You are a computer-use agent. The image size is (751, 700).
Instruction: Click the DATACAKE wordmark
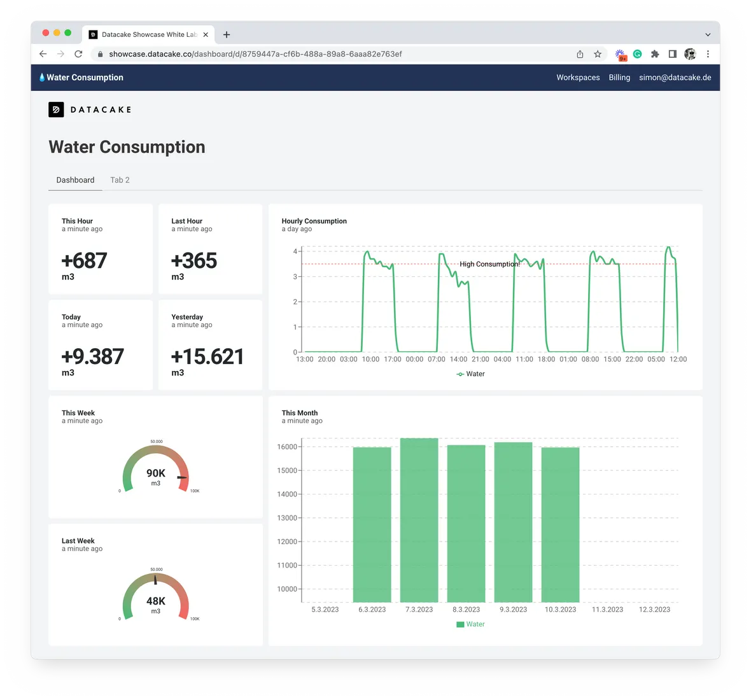(101, 109)
